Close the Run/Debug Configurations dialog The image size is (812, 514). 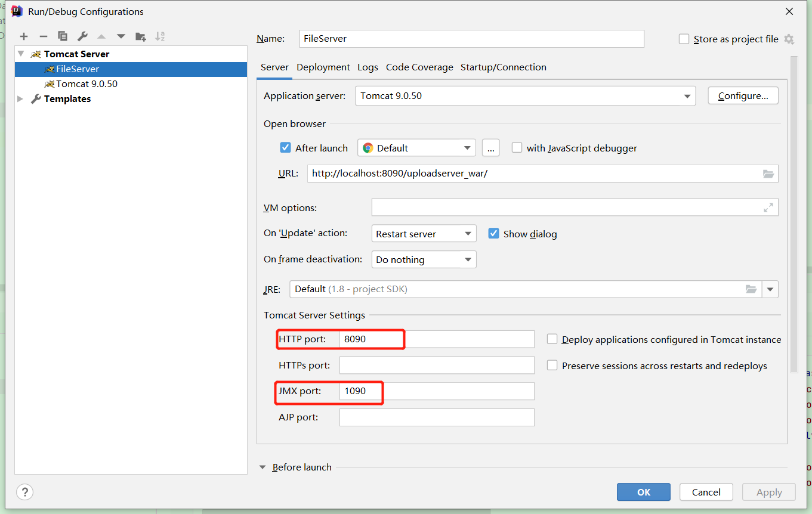click(789, 11)
